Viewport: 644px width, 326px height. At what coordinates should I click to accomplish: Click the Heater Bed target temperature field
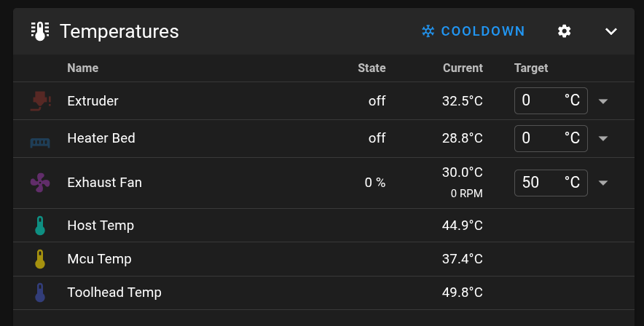coord(541,138)
